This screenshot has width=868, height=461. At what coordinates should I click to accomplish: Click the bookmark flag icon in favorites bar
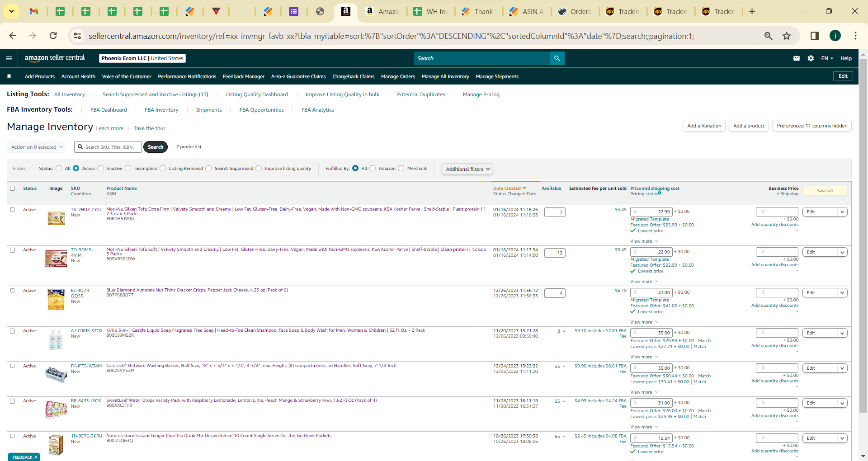[9, 76]
